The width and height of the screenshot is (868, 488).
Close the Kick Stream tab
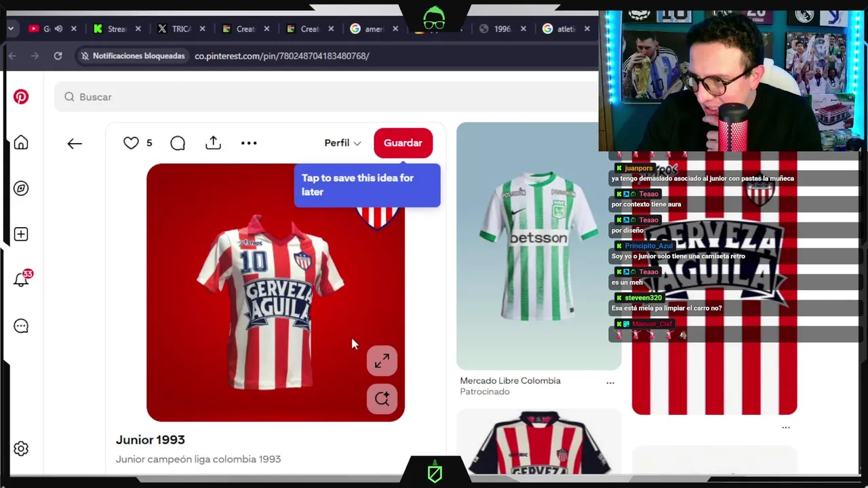[138, 28]
